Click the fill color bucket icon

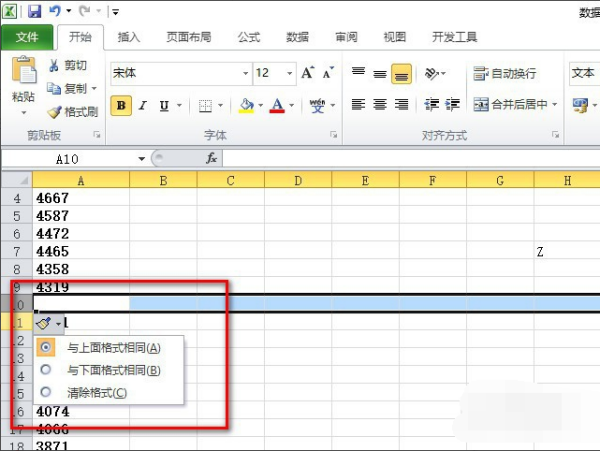246,105
